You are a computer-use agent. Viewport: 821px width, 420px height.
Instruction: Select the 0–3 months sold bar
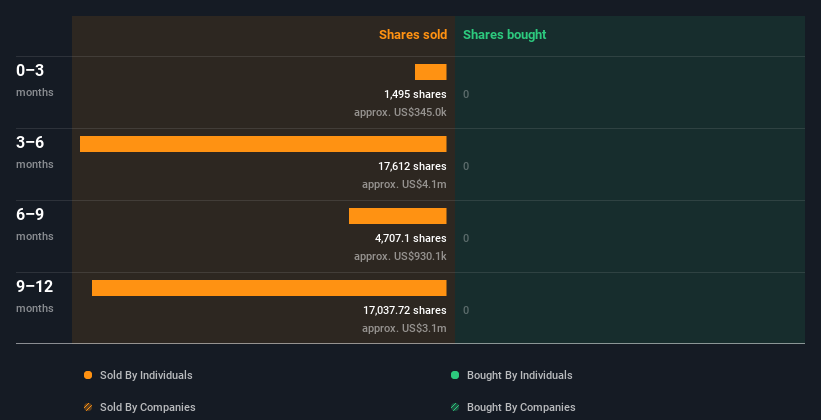click(x=430, y=72)
